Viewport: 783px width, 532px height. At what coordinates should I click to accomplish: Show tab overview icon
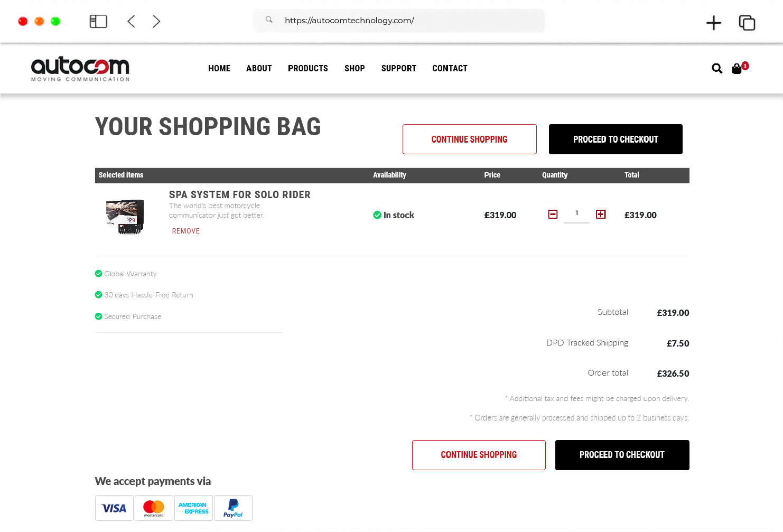click(747, 23)
